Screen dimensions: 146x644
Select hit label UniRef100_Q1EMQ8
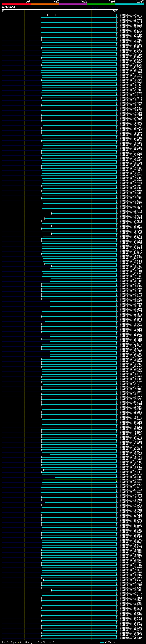click(131, 90)
